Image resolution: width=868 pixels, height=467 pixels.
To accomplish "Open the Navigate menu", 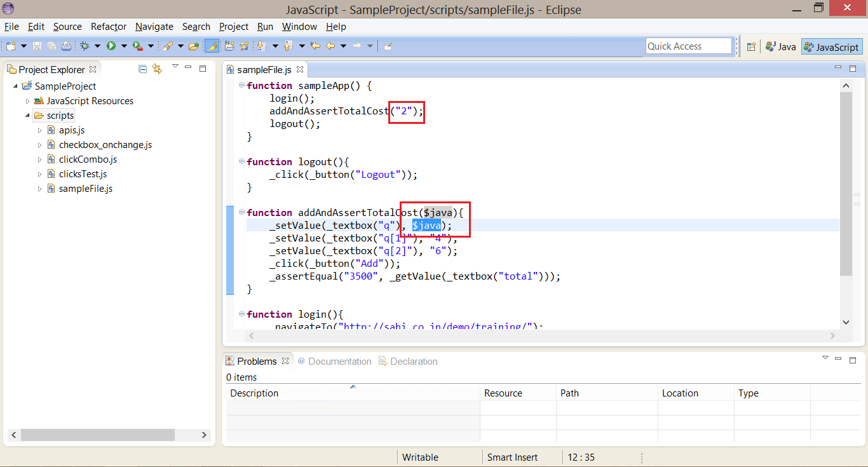I will point(154,27).
